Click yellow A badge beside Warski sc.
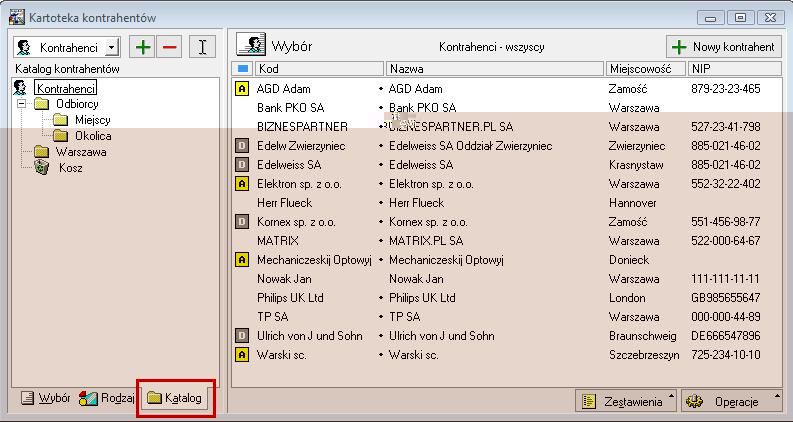This screenshot has height=422, width=793. tap(242, 355)
